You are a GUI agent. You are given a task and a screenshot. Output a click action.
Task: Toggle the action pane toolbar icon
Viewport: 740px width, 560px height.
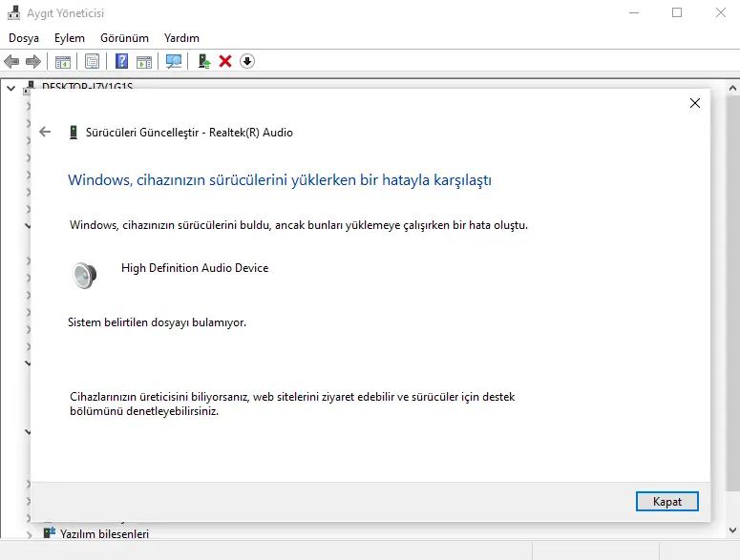(x=144, y=62)
